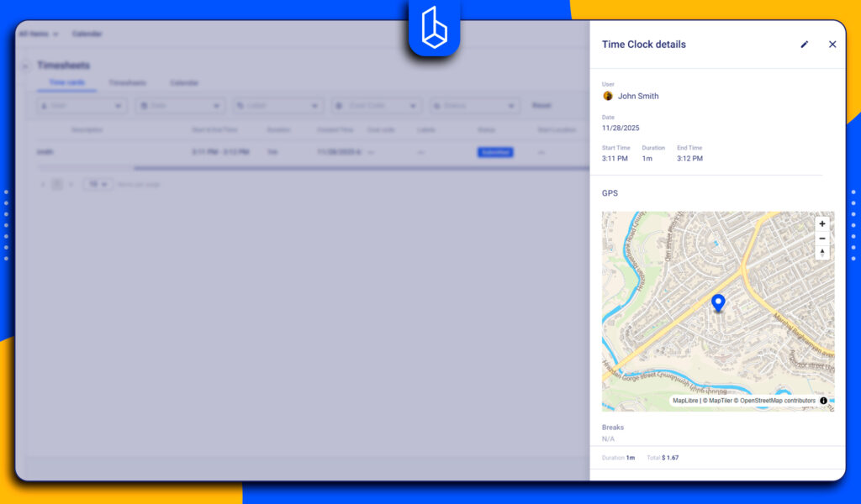The width and height of the screenshot is (861, 504).
Task: Click the Connecteam logo at the top
Action: click(434, 25)
